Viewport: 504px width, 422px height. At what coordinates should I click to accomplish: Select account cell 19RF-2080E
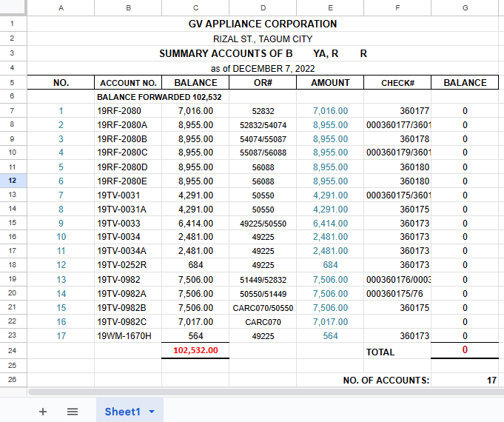tap(128, 181)
